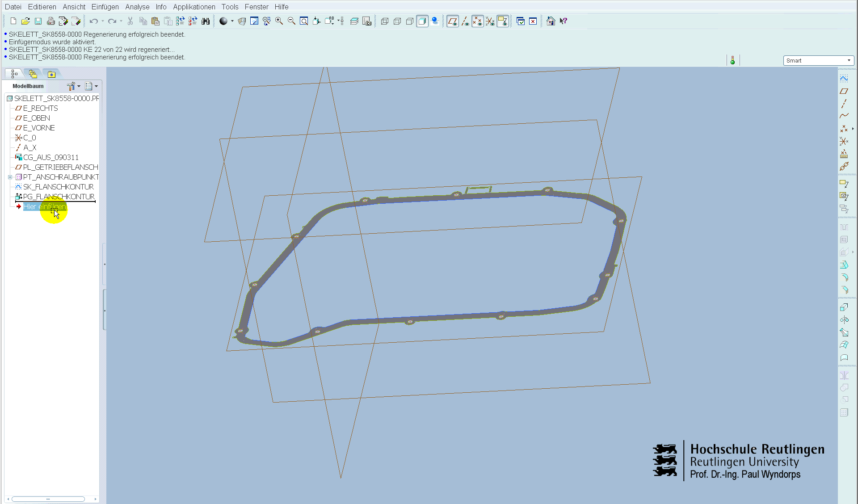The height and width of the screenshot is (504, 858).
Task: Click the Redraw screen icon
Action: coord(254,21)
